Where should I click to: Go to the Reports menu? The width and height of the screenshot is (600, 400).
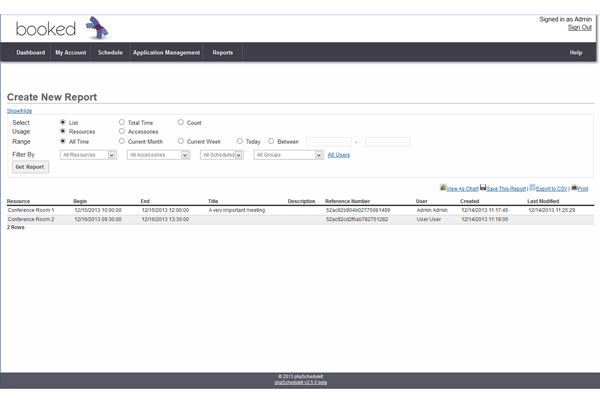tap(223, 52)
